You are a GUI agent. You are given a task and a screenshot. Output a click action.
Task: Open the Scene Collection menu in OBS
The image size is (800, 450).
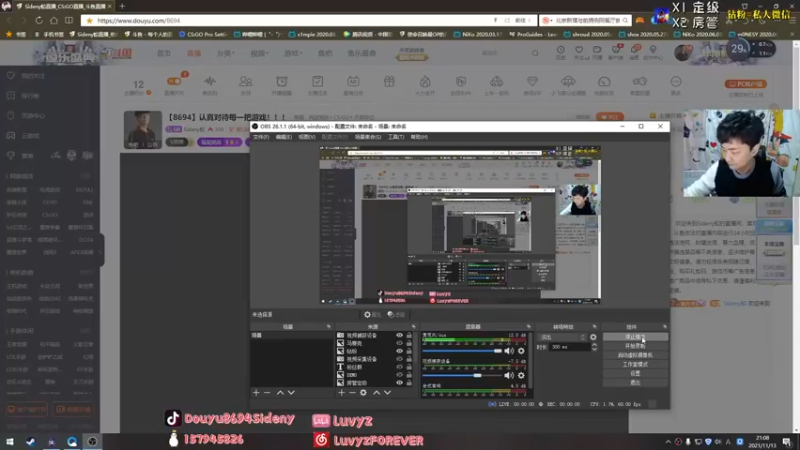(x=368, y=137)
